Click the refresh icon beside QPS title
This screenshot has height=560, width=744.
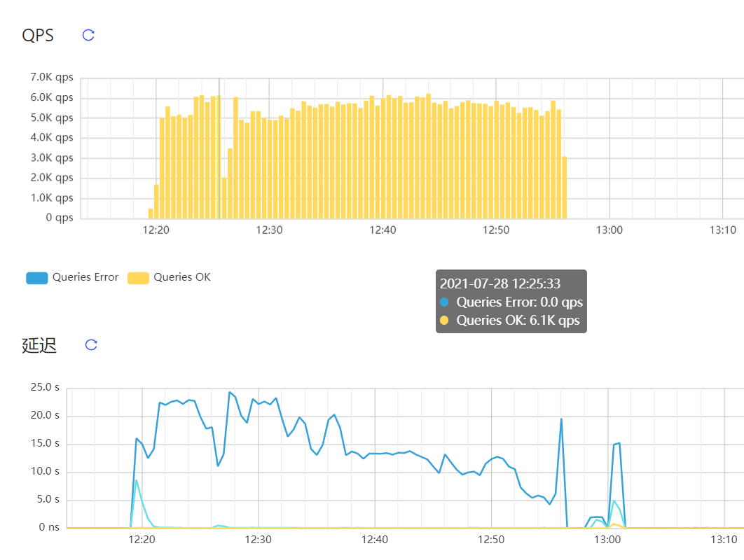click(88, 35)
